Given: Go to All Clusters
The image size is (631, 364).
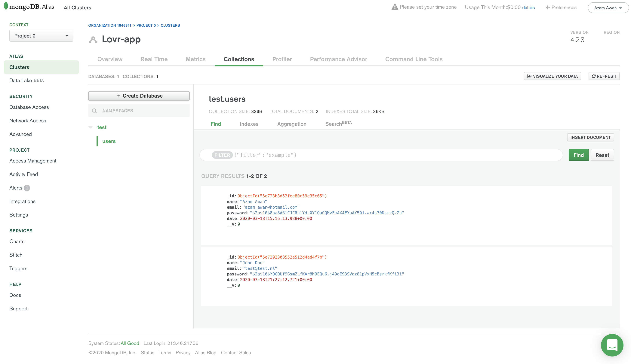Looking at the screenshot, I should (x=77, y=8).
